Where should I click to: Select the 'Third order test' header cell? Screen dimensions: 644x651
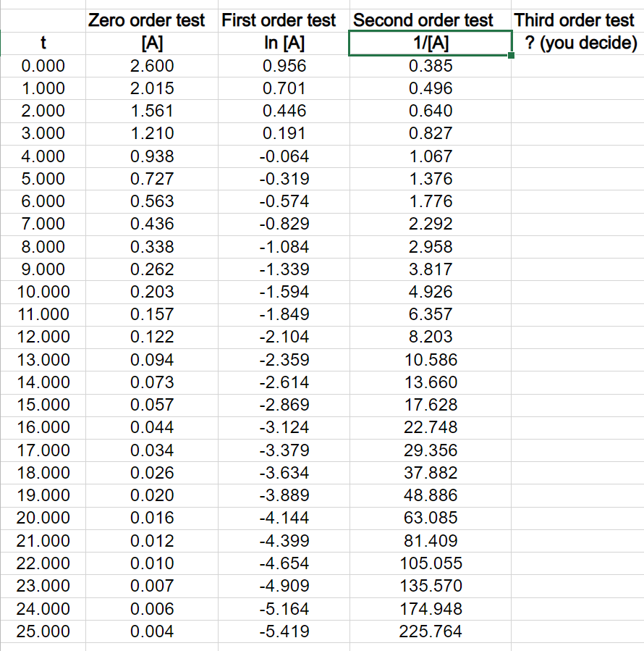pyautogui.click(x=577, y=20)
